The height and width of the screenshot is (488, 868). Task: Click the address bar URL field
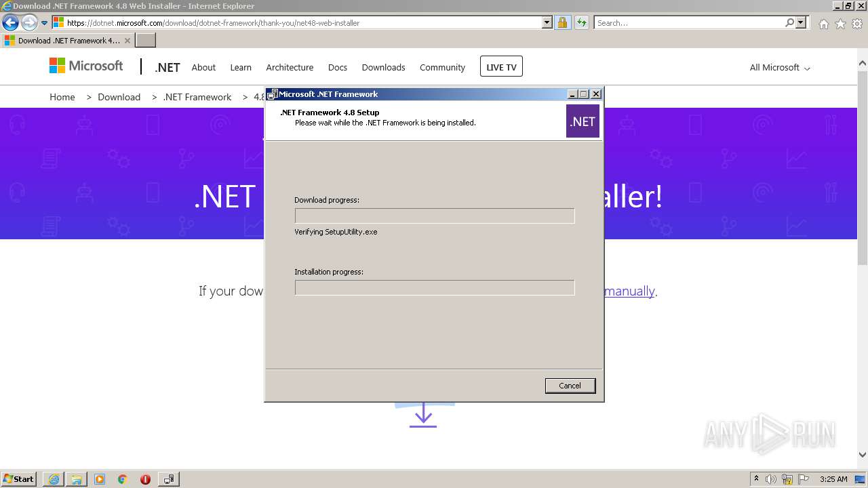[x=297, y=22]
